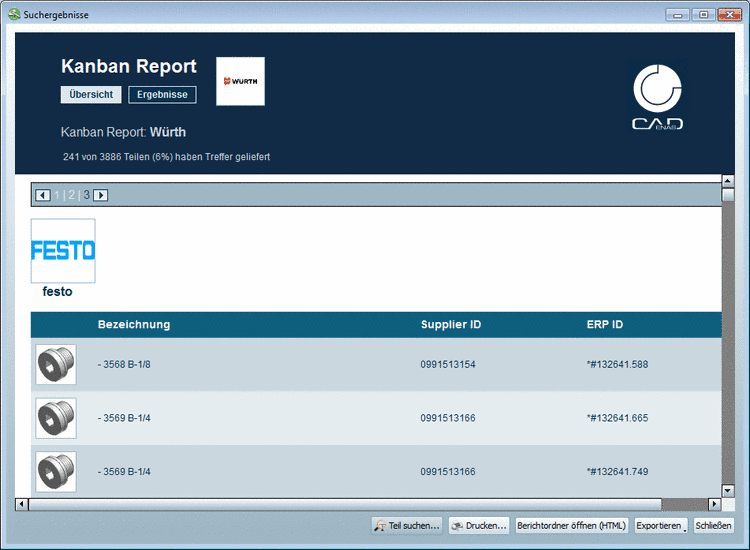The image size is (750, 550).
Task: Open part thumbnail for ERP *#132641.665
Action: [x=56, y=418]
